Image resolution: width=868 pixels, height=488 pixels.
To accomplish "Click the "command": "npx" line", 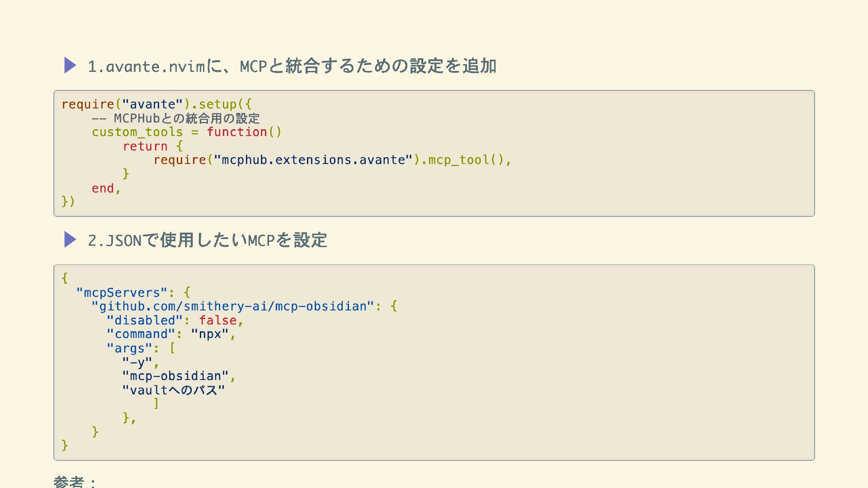I will 171,334.
